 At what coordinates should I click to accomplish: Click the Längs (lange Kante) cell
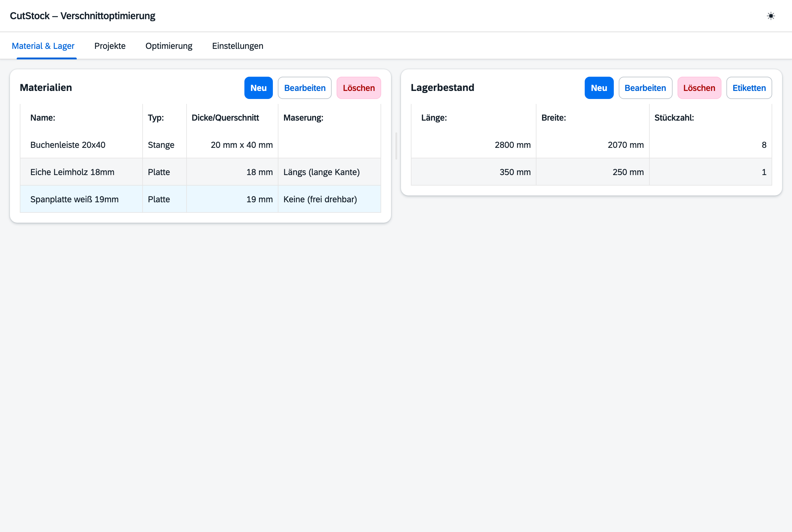329,172
